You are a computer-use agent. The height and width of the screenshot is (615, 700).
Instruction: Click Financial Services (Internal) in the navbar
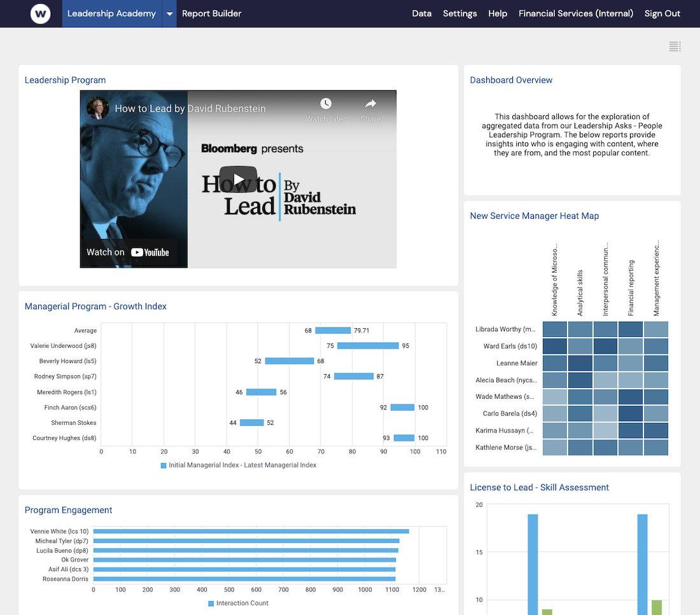[575, 13]
